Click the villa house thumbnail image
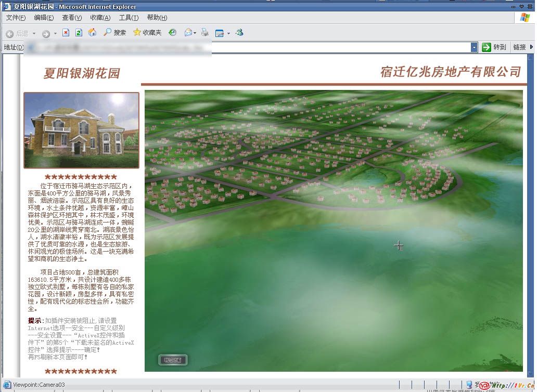This screenshot has width=537, height=392. pos(81,130)
